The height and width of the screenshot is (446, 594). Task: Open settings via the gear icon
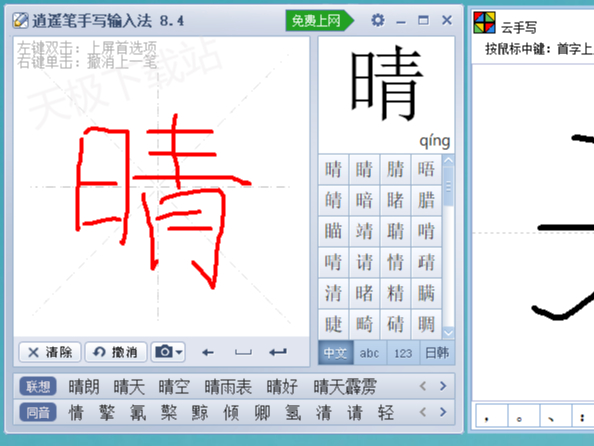pos(377,20)
